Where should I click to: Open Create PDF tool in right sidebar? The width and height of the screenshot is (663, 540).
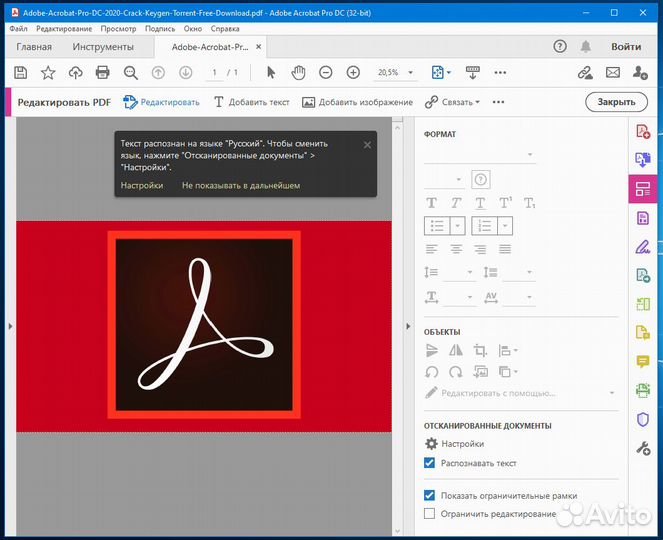pos(643,132)
